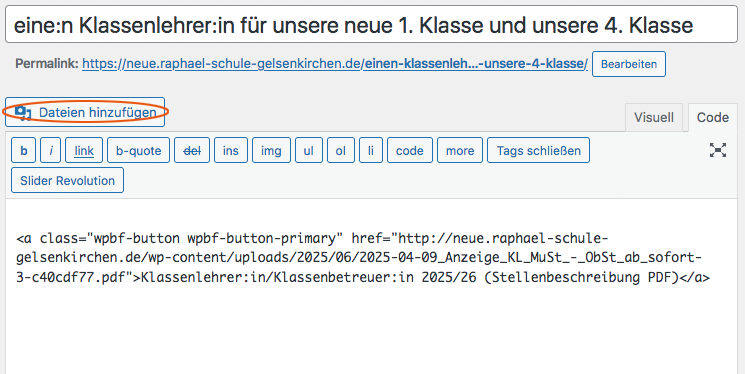The image size is (745, 374).
Task: Insert ordered list with ol button
Action: pyautogui.click(x=340, y=150)
